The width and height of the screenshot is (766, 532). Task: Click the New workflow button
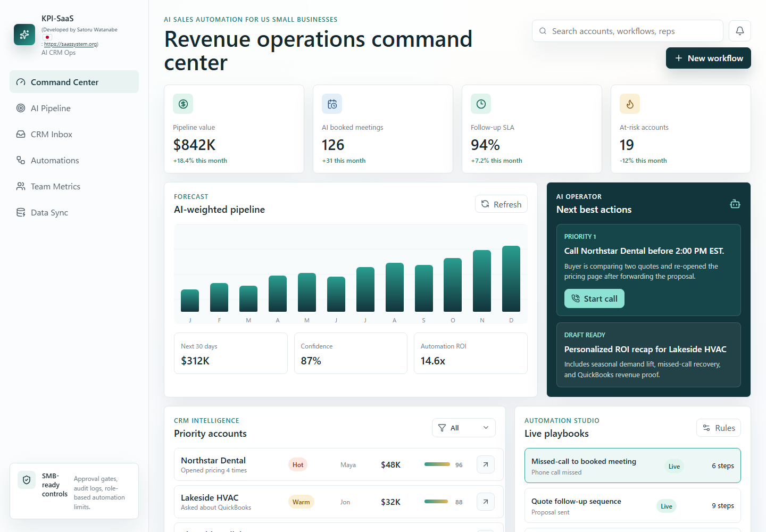[709, 58]
